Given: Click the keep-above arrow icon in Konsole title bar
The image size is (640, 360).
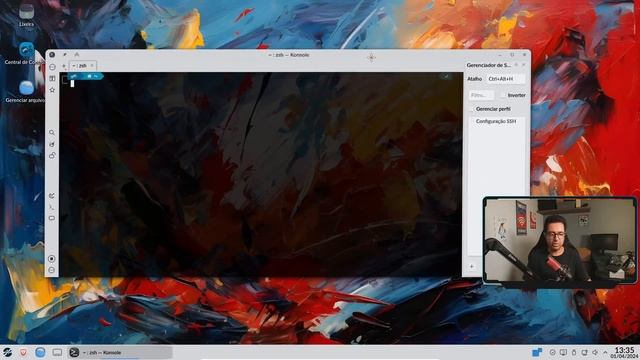Looking at the screenshot, I should point(77,54).
